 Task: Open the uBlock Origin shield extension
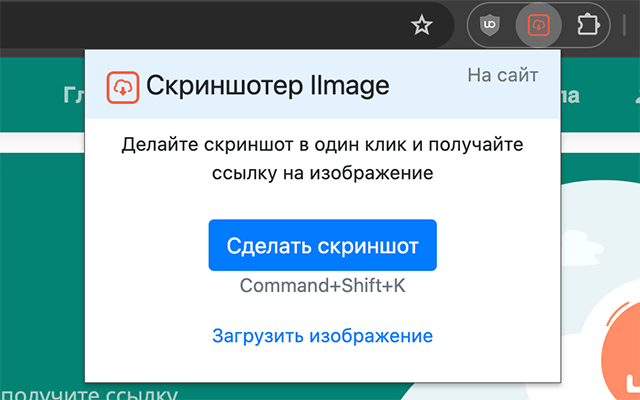click(489, 25)
